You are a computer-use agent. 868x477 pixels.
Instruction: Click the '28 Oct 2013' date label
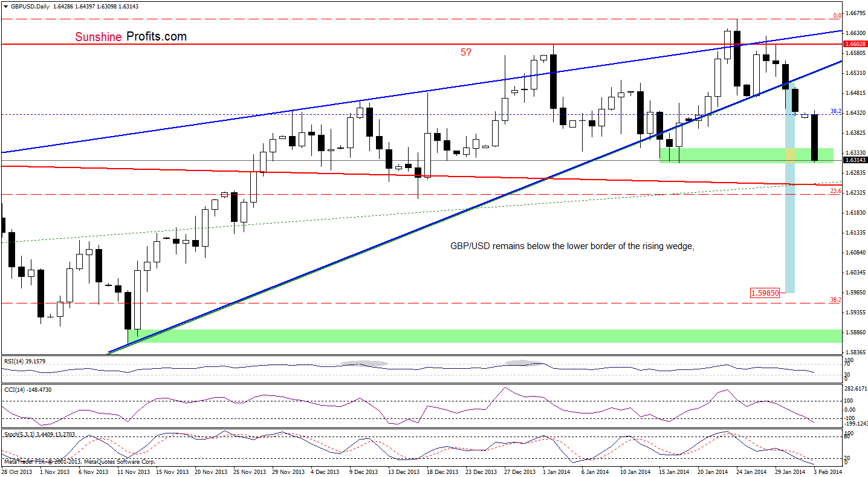16,471
